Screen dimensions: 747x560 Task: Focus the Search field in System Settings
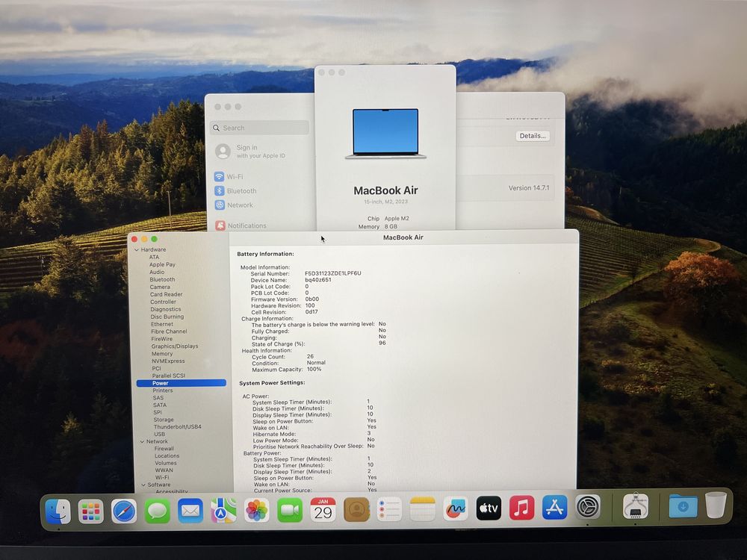point(259,128)
